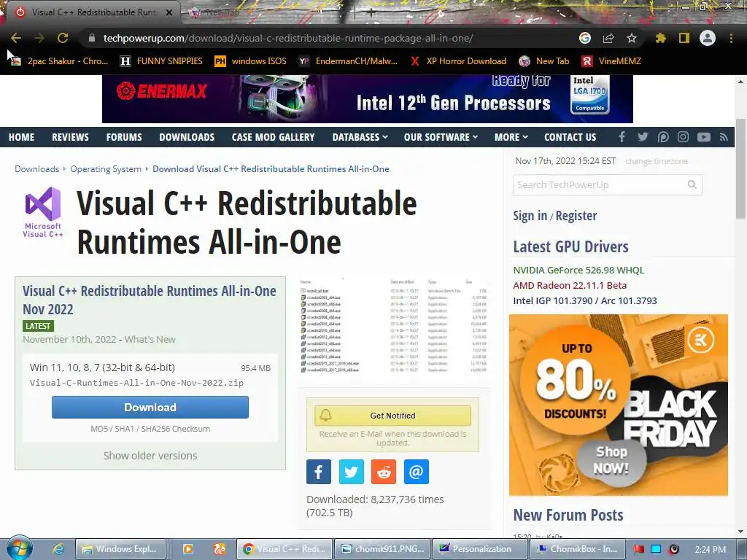Open Chrome's three-dot menu
Image resolution: width=747 pixels, height=560 pixels.
pyautogui.click(x=731, y=38)
